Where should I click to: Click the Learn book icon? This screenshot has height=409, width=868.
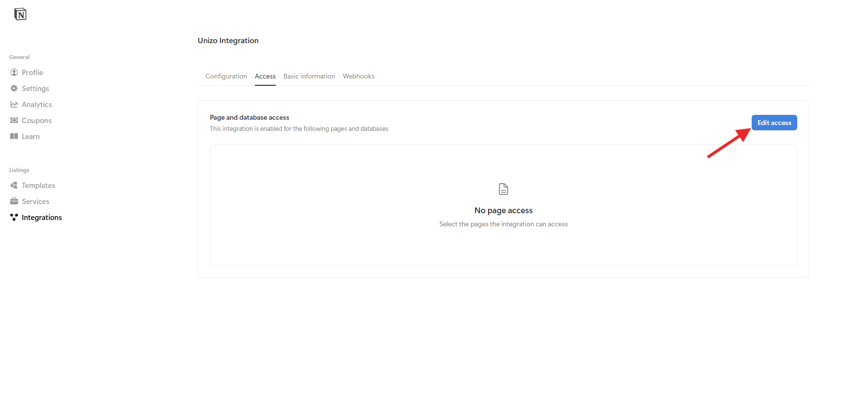[x=14, y=136]
